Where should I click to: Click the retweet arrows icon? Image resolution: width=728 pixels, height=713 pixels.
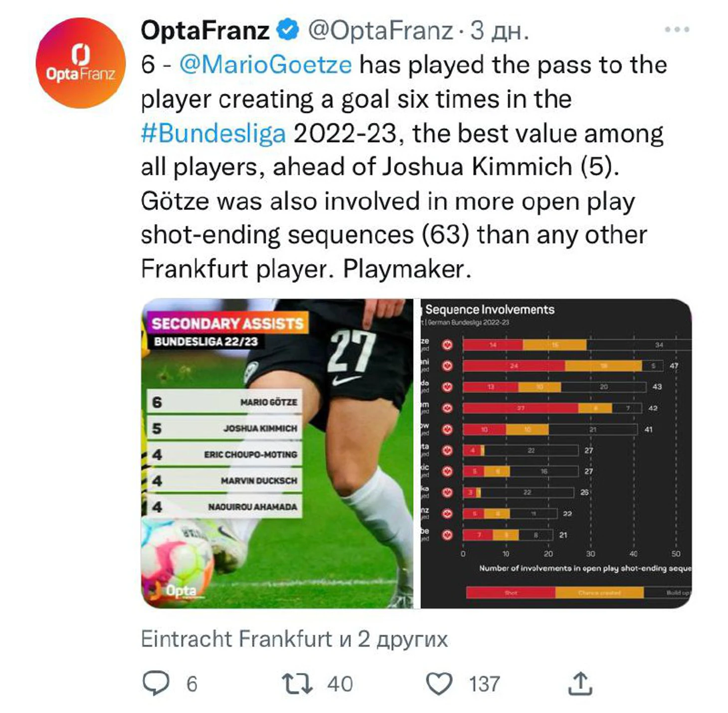coord(297,684)
